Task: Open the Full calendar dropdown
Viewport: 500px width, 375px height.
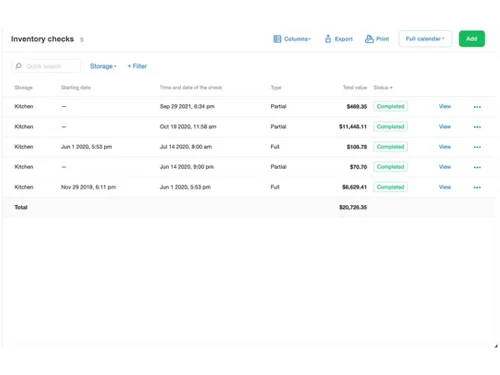Action: point(425,39)
